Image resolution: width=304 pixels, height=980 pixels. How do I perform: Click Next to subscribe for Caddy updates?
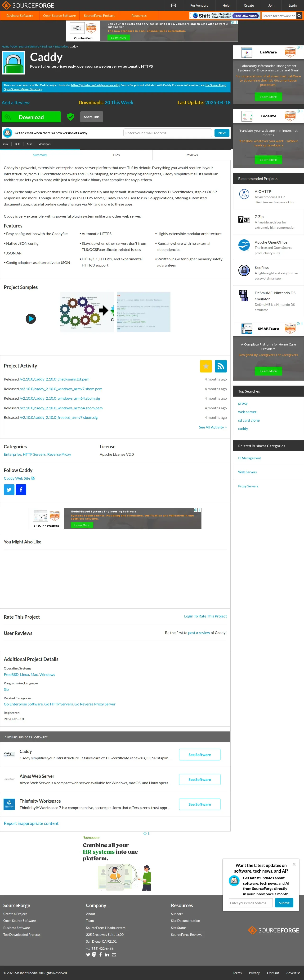[x=222, y=133]
